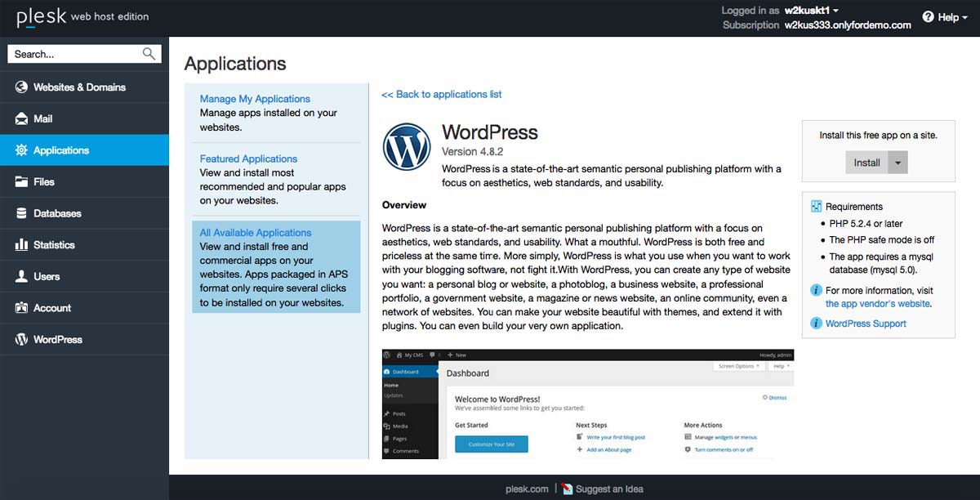Viewport: 980px width, 500px height.
Task: Click the Suggest an Idea link text
Action: (609, 489)
